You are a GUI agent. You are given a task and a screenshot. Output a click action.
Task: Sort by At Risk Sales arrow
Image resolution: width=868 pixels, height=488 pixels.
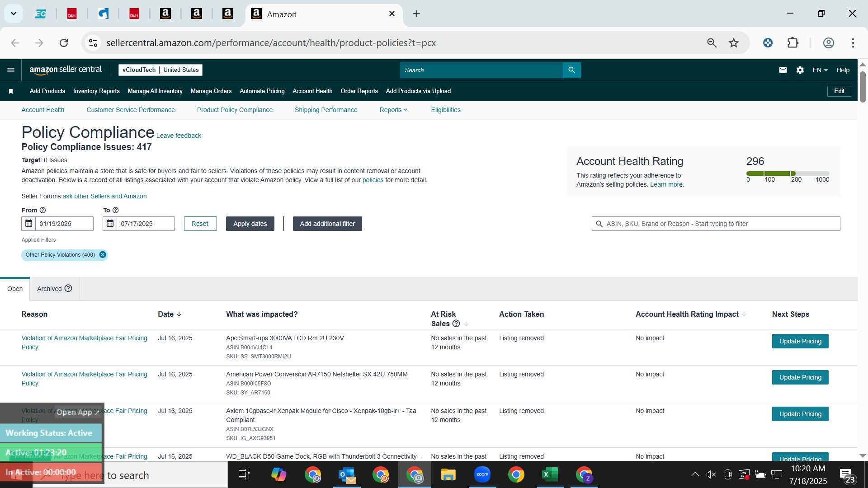[x=466, y=324]
